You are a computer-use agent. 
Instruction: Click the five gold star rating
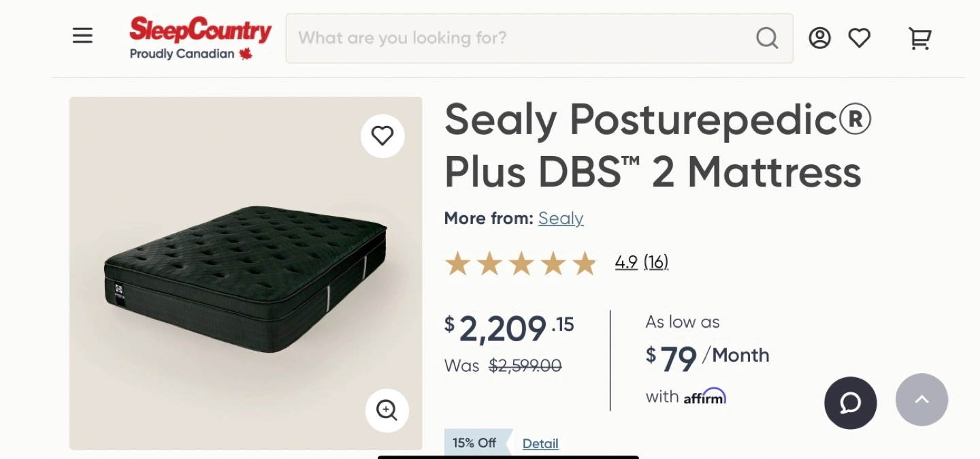click(x=521, y=264)
